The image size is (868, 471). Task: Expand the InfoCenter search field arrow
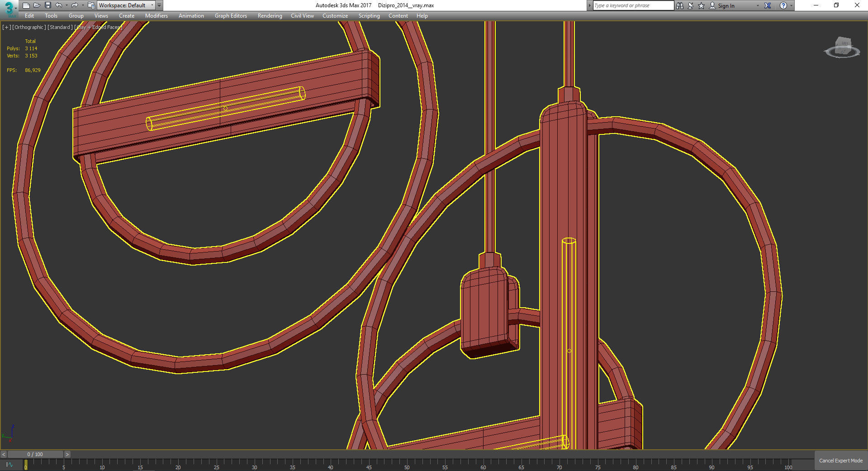(589, 5)
